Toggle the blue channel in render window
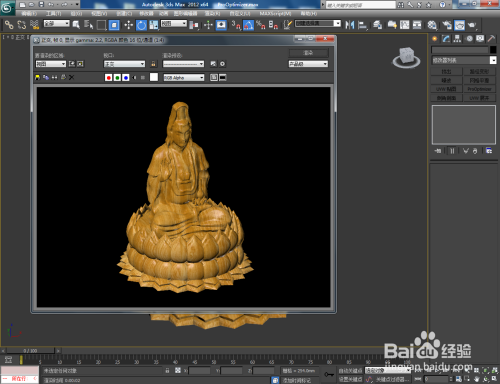This screenshot has height=384, width=500. (126, 78)
